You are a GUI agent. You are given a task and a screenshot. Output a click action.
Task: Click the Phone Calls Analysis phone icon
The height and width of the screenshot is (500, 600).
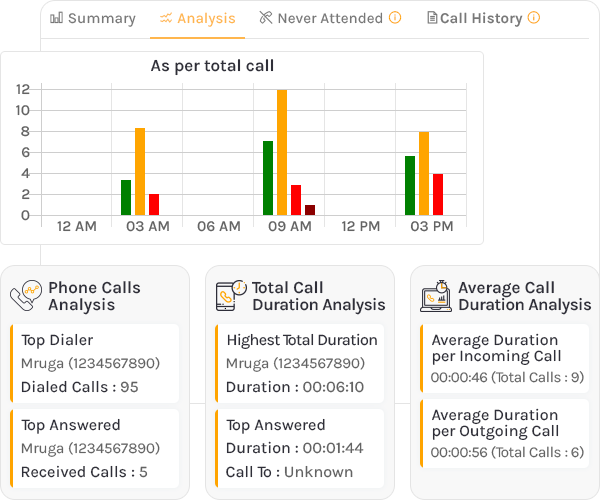(x=25, y=295)
